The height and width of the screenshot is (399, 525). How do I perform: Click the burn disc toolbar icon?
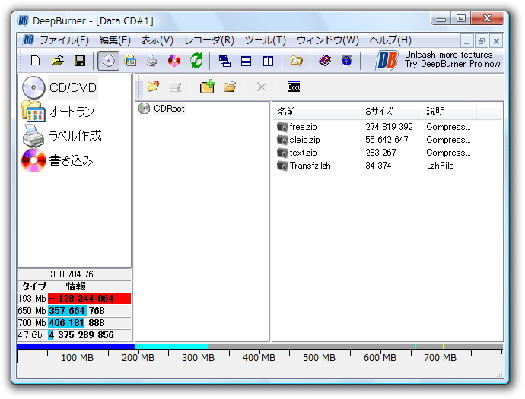tap(174, 61)
